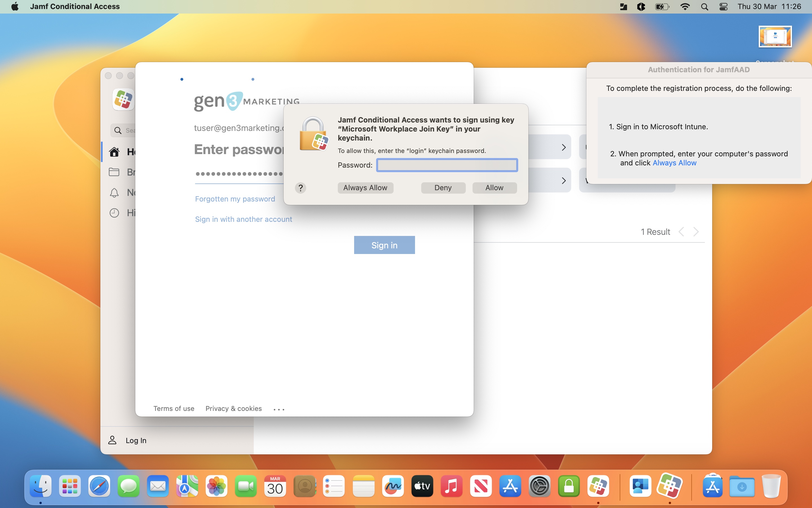
Task: Expand the upper card chevron in Self Service
Action: click(564, 147)
